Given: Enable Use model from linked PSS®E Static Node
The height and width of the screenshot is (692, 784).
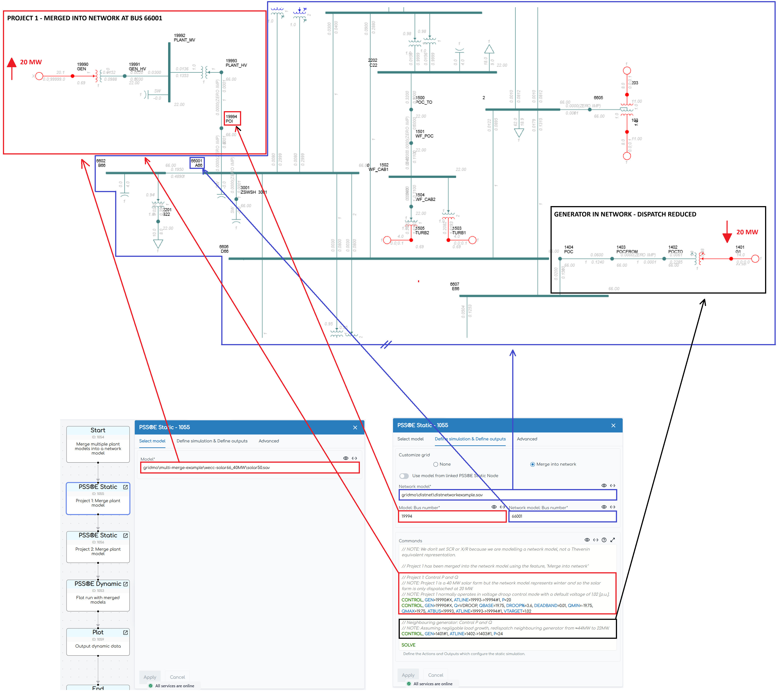Looking at the screenshot, I should tap(404, 476).
